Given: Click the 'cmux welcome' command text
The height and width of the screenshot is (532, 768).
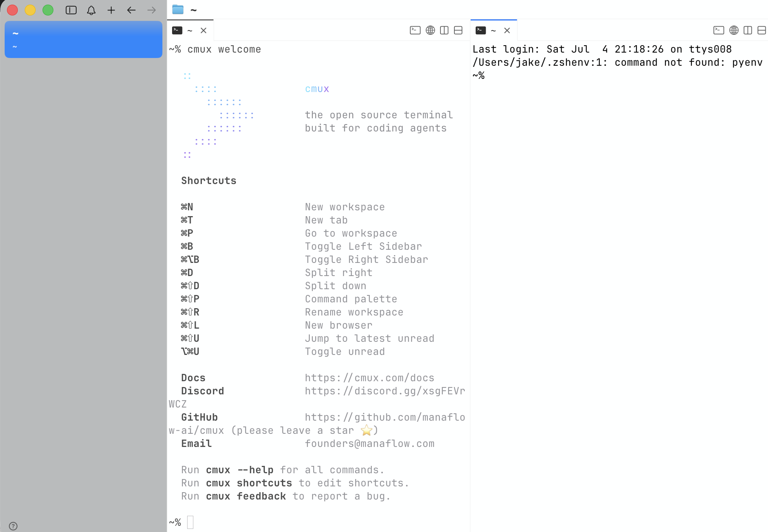Looking at the screenshot, I should click(224, 49).
